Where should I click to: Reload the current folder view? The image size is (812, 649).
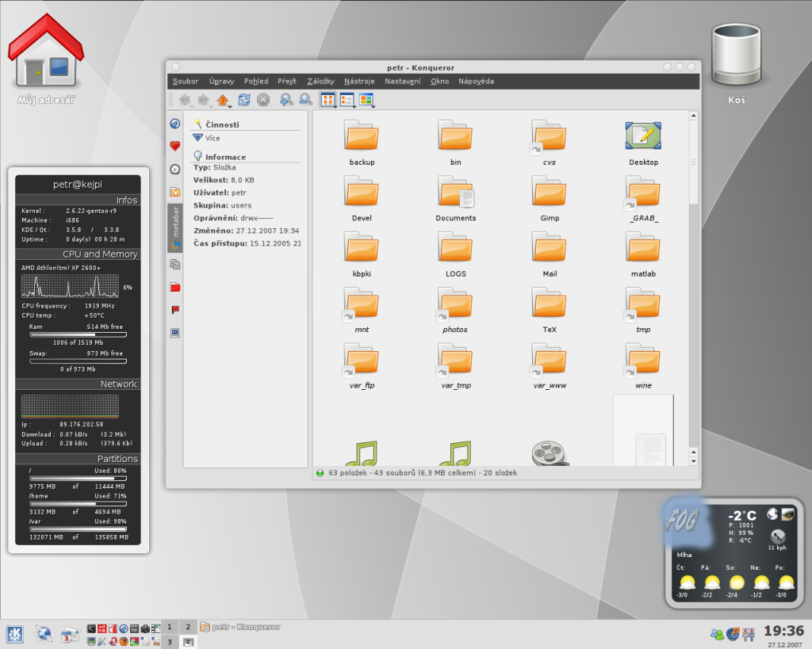244,99
